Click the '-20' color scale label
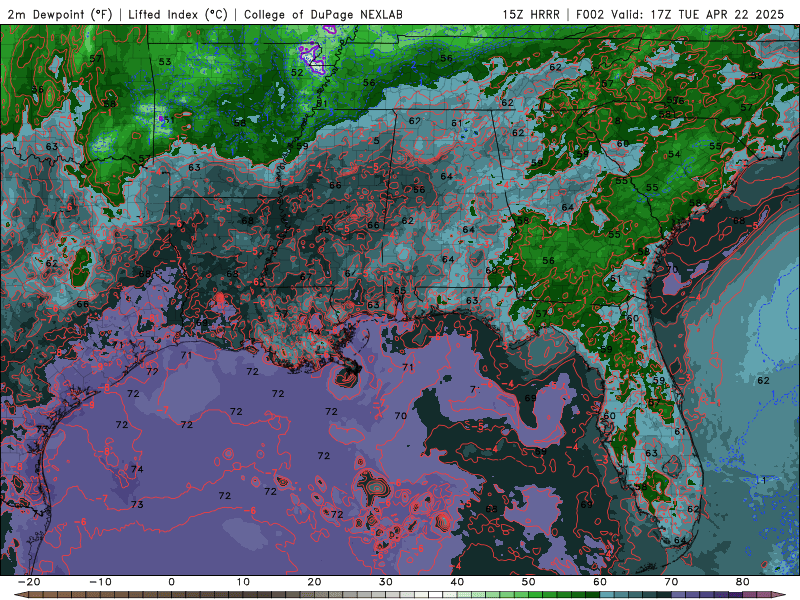This screenshot has height=600, width=800. tap(29, 582)
